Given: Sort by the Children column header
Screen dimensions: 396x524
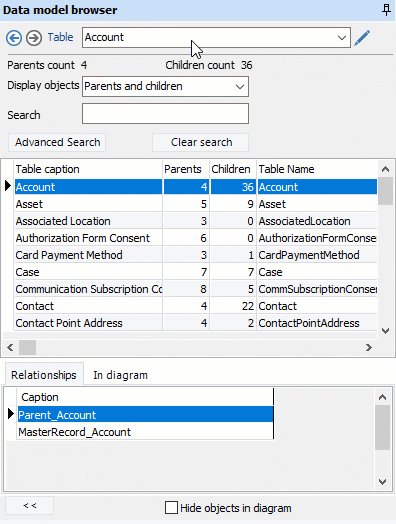Looking at the screenshot, I should coord(233,169).
